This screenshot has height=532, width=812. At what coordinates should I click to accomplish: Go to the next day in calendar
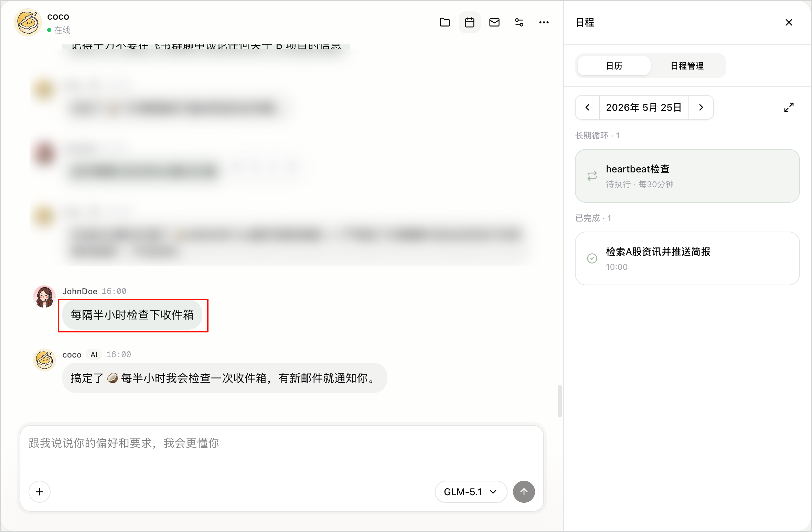701,107
